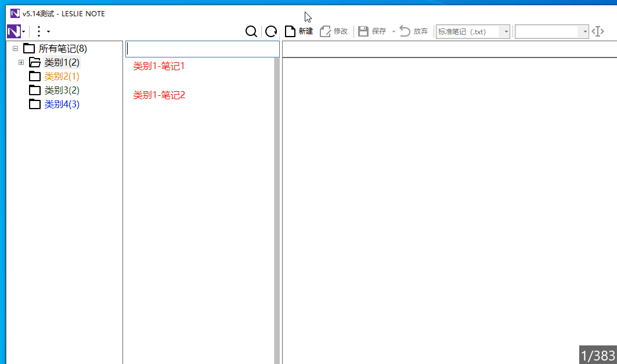617x364 pixels.
Task: Select the 类别3(2) category
Action: [62, 90]
